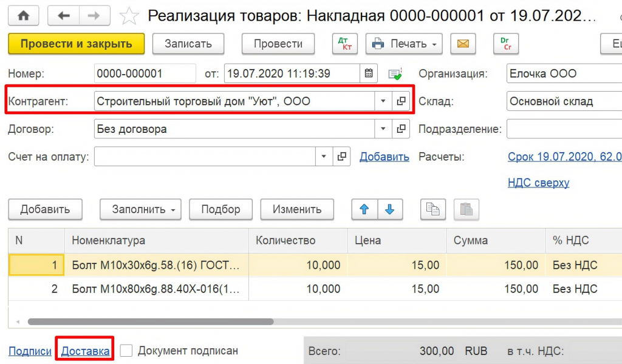Image resolution: width=622 pixels, height=364 pixels.
Task: Click the Количество column header
Action: click(298, 240)
